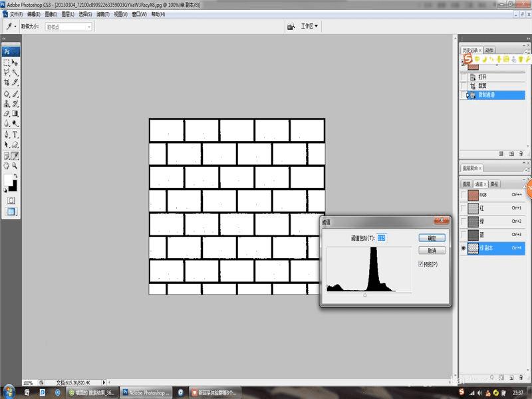Select the Eyedropper tool in toolbox
532x399 pixels.
pyautogui.click(x=15, y=156)
